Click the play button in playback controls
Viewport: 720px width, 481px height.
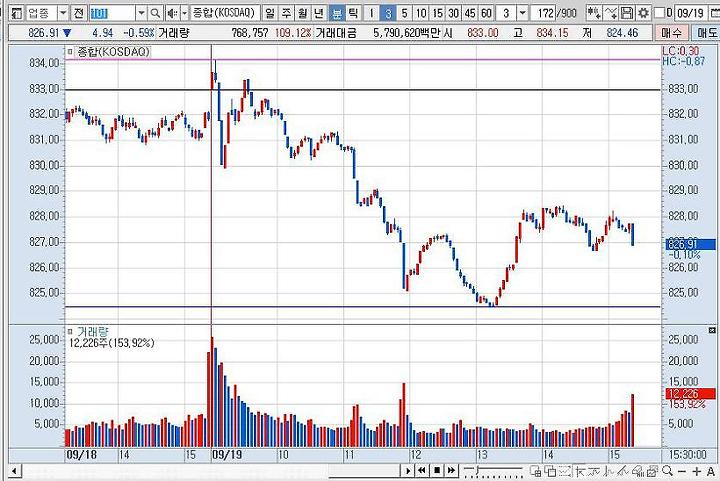407,470
